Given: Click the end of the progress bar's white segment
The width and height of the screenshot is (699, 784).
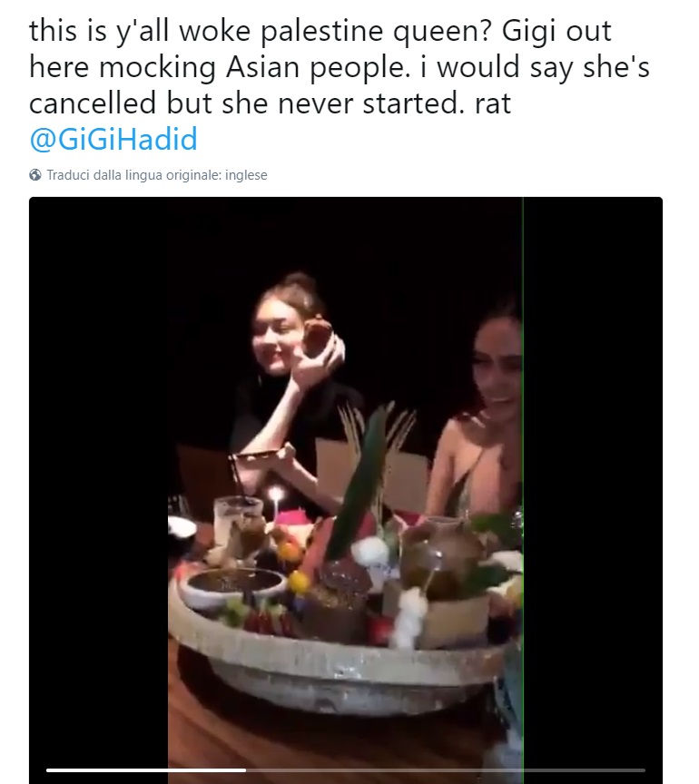Looking at the screenshot, I should pos(245,770).
